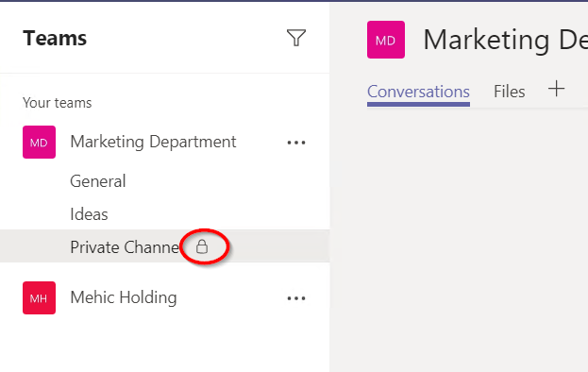
Task: Collapse the Marketing Department team
Action: (153, 142)
